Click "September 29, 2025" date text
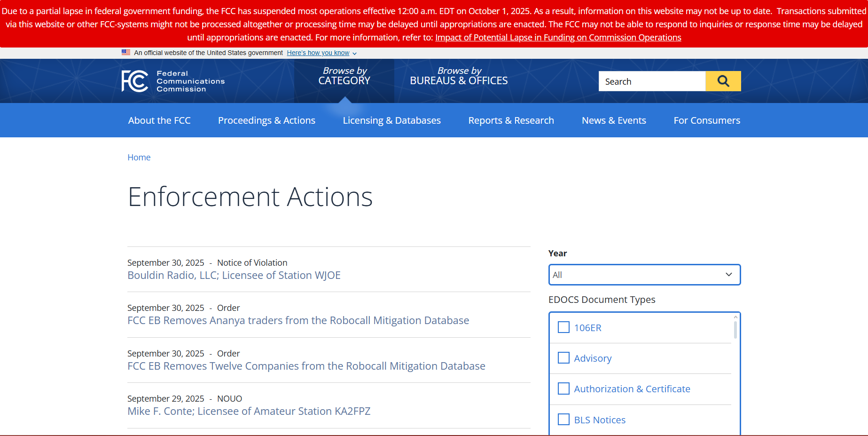This screenshot has height=436, width=868. point(166,399)
